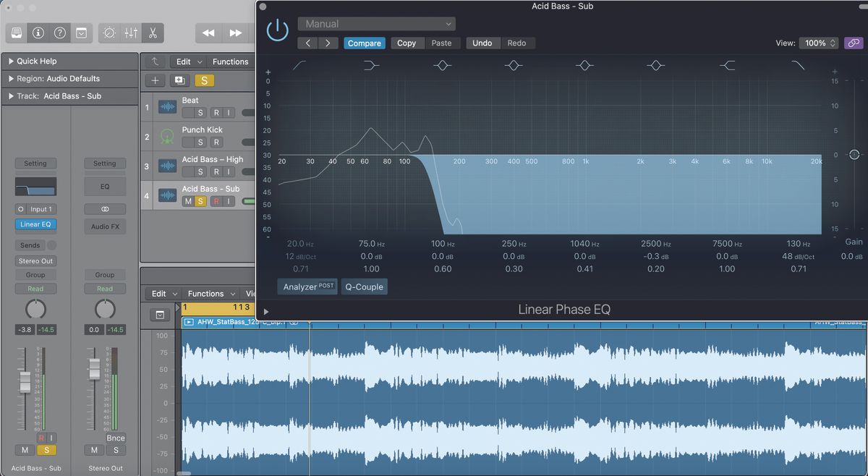This screenshot has width=868, height=476.
Task: Click the add track plus icon
Action: [x=155, y=80]
